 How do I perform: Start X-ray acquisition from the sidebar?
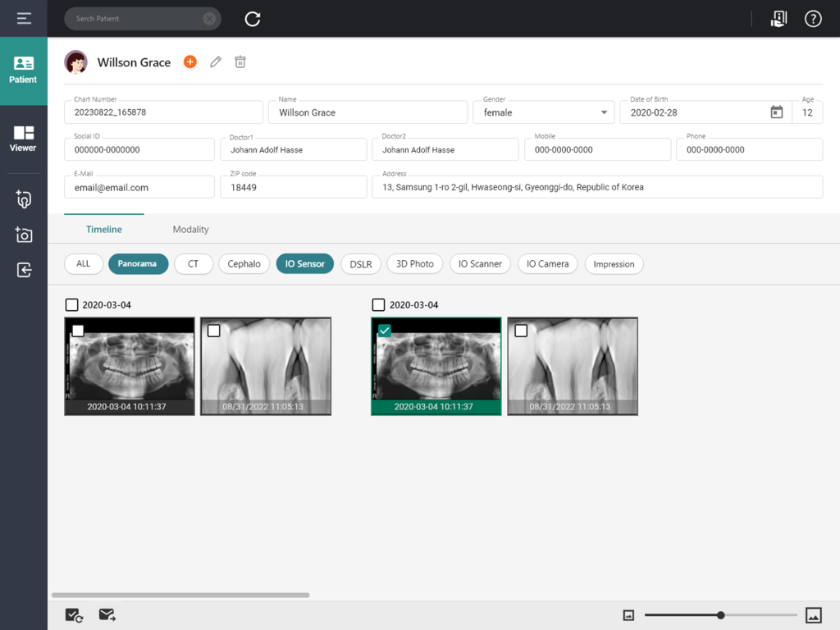click(23, 199)
